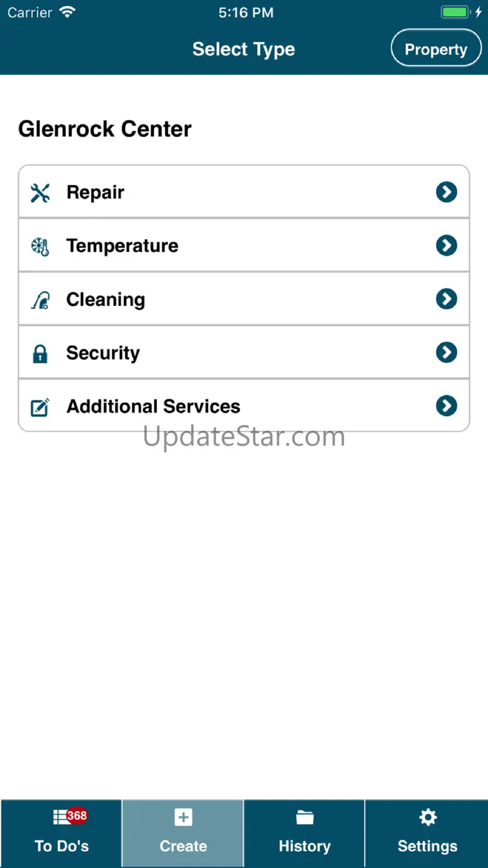Tap the Create plus icon
488x868 pixels.
183,817
